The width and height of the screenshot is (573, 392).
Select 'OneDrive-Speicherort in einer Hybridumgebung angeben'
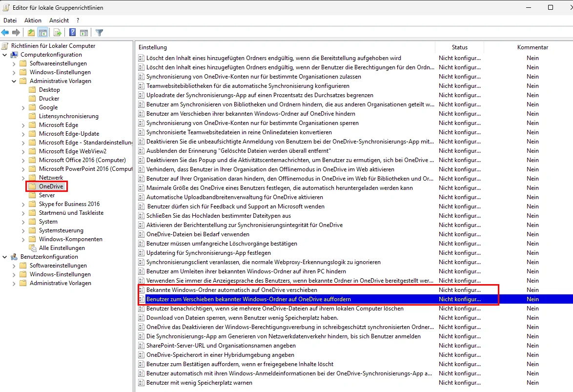(220, 355)
